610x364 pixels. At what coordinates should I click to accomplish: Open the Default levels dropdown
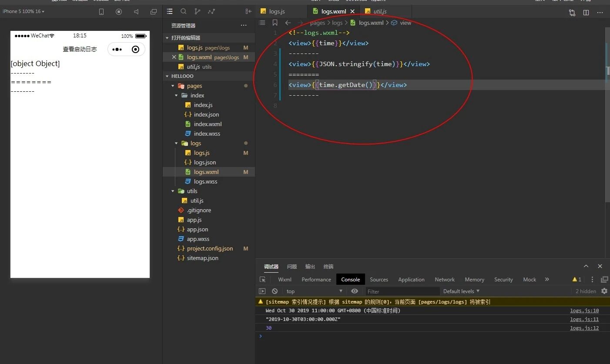pos(461,291)
